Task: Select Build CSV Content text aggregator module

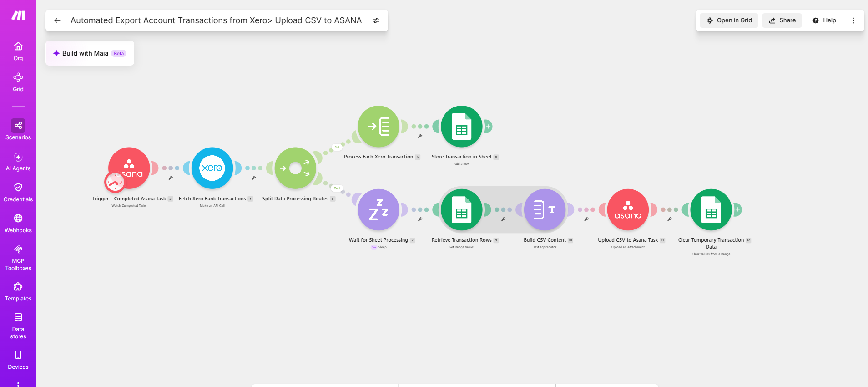Action: click(545, 209)
